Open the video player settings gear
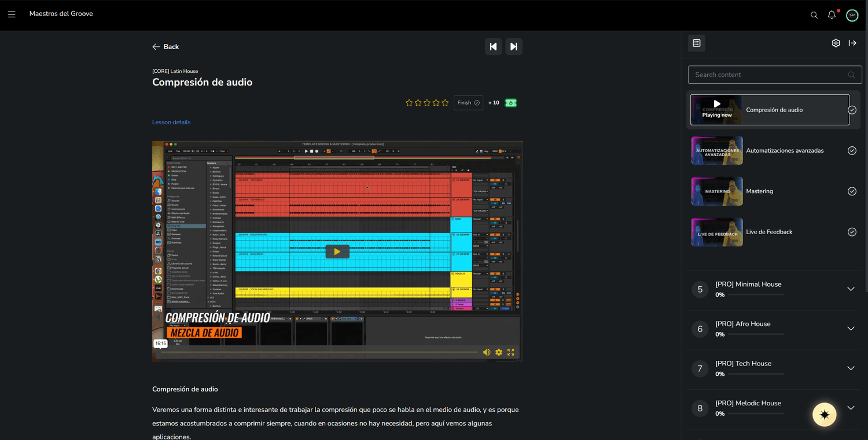This screenshot has width=868, height=440. pyautogui.click(x=499, y=352)
